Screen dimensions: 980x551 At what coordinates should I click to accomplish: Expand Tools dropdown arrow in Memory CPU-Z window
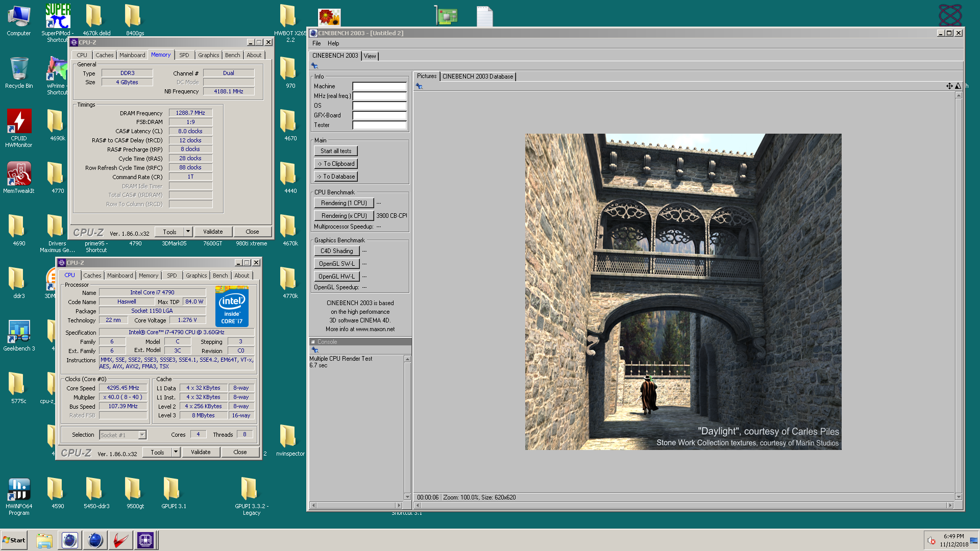tap(188, 232)
